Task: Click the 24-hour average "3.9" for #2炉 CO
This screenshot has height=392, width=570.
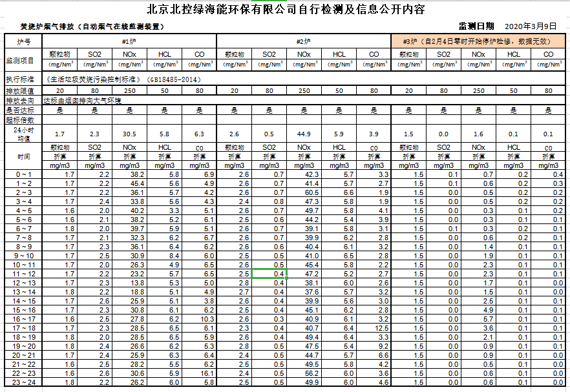Action: 374,134
